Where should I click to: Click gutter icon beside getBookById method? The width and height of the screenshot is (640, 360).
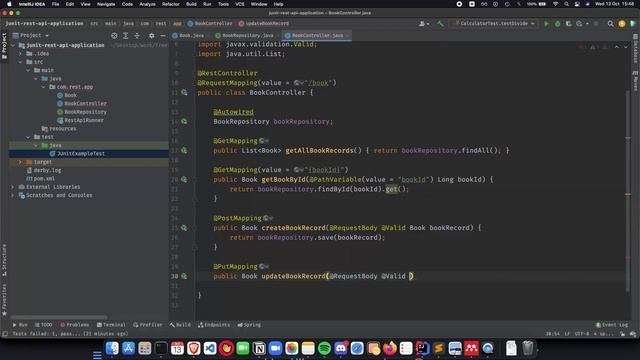tap(184, 180)
